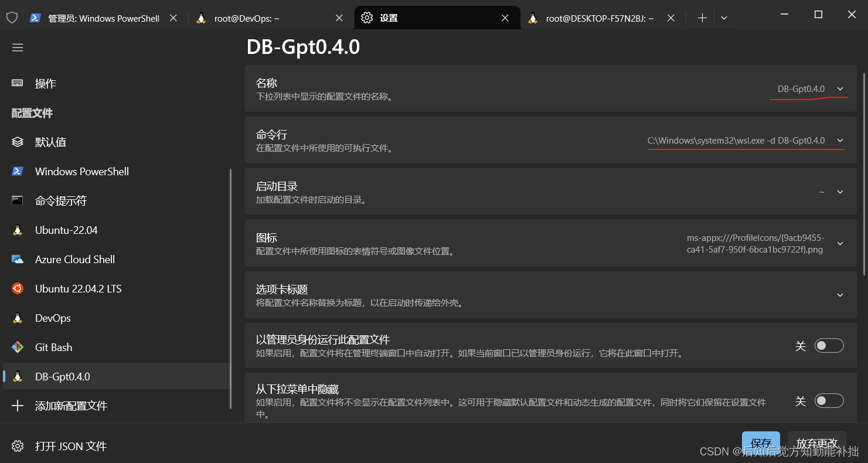Click the PowerShell icon in the sidebar

click(x=18, y=171)
